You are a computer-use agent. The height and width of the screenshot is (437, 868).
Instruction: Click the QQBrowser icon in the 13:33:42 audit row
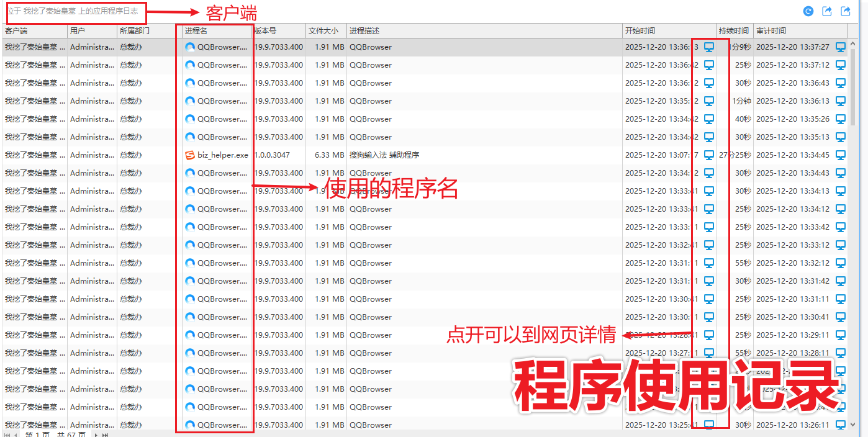(x=190, y=227)
